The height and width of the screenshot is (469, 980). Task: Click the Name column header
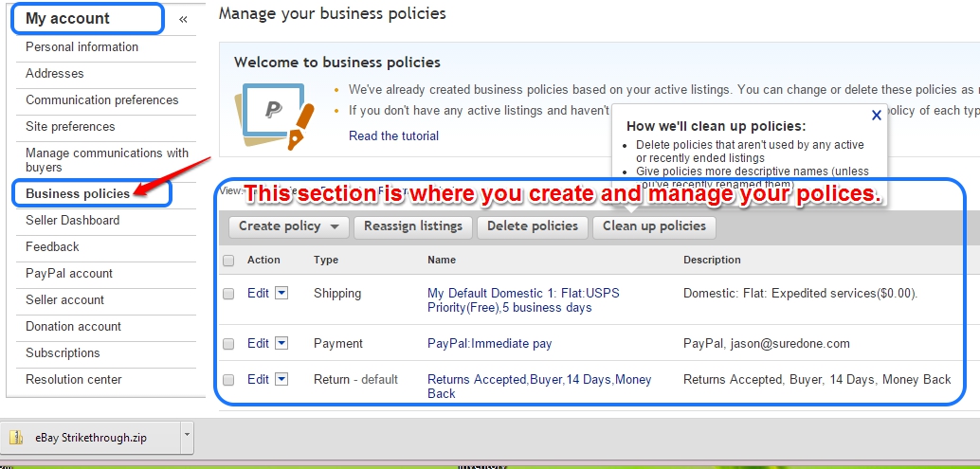point(442,260)
